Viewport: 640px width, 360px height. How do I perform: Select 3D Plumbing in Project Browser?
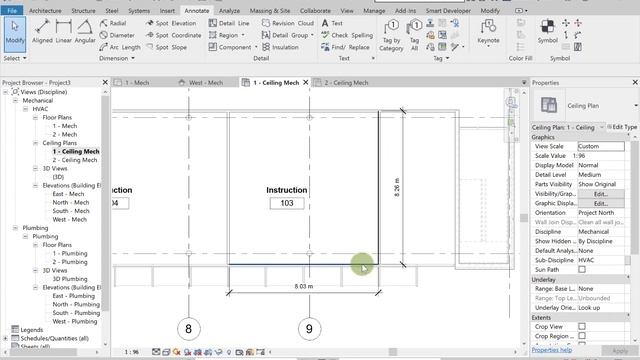point(70,279)
